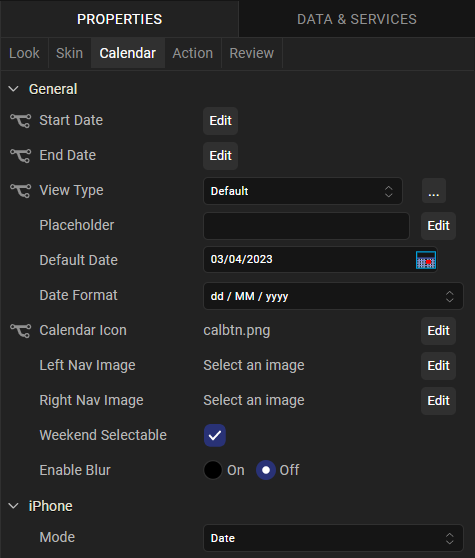Viewport: 475px width, 558px height.
Task: Click the fork icon beside End Date
Action: (21, 156)
